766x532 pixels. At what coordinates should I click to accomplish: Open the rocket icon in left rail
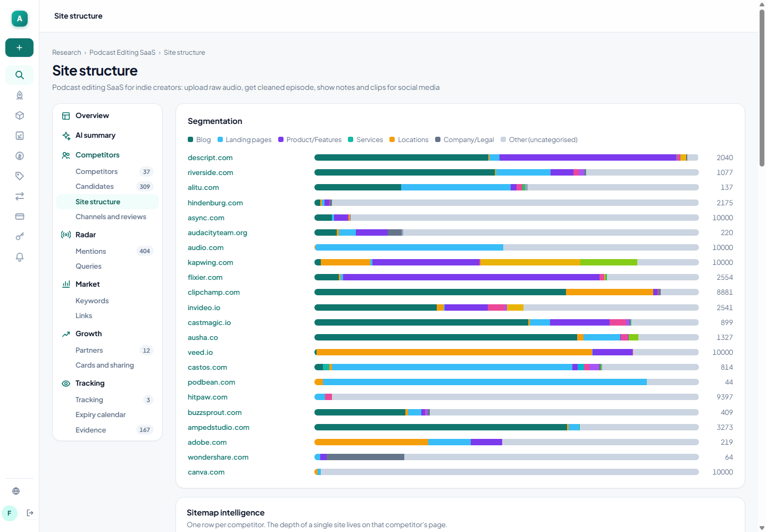click(20, 95)
